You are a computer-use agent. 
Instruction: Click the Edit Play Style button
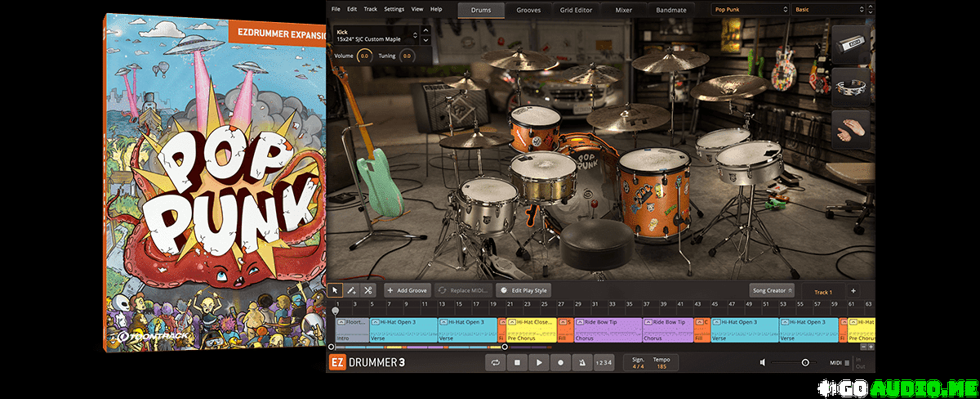point(523,290)
